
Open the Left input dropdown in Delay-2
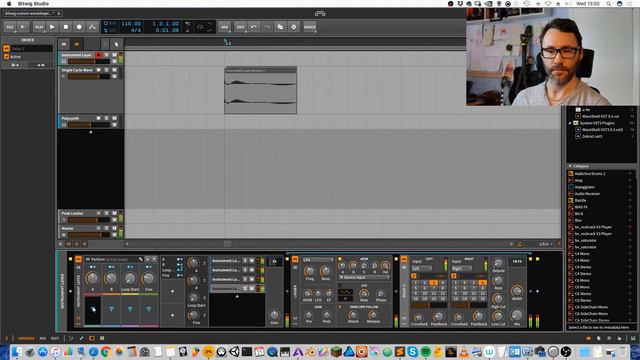421,269
